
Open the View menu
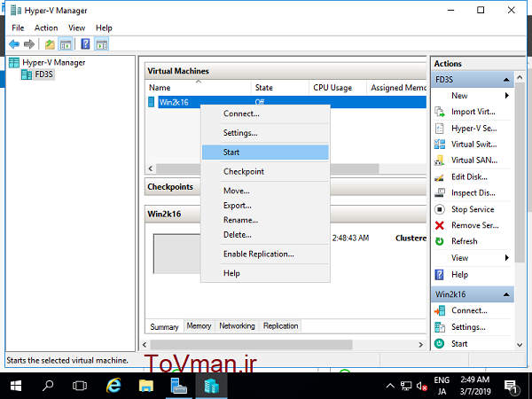[x=76, y=27]
